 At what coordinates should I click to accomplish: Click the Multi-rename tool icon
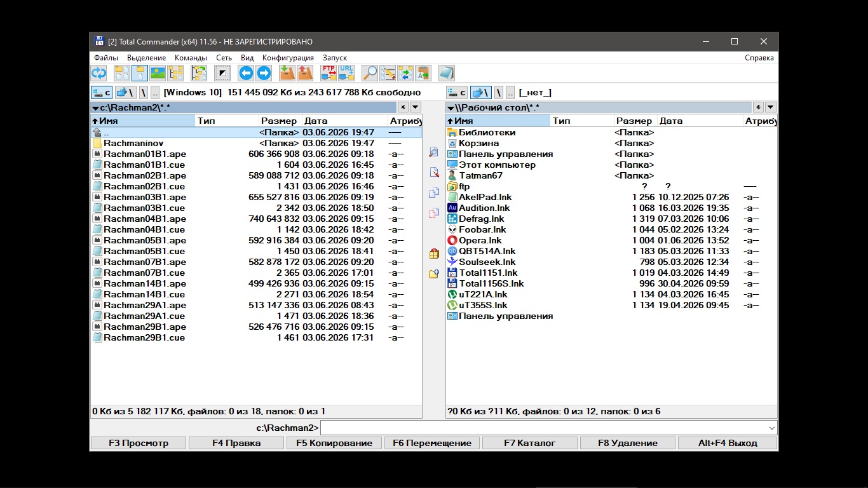388,73
